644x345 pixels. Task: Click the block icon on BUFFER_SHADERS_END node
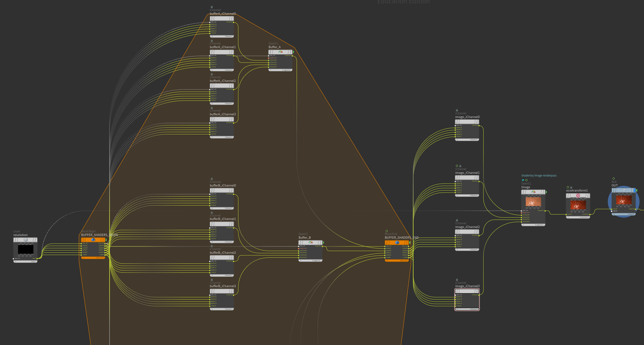pos(397,242)
